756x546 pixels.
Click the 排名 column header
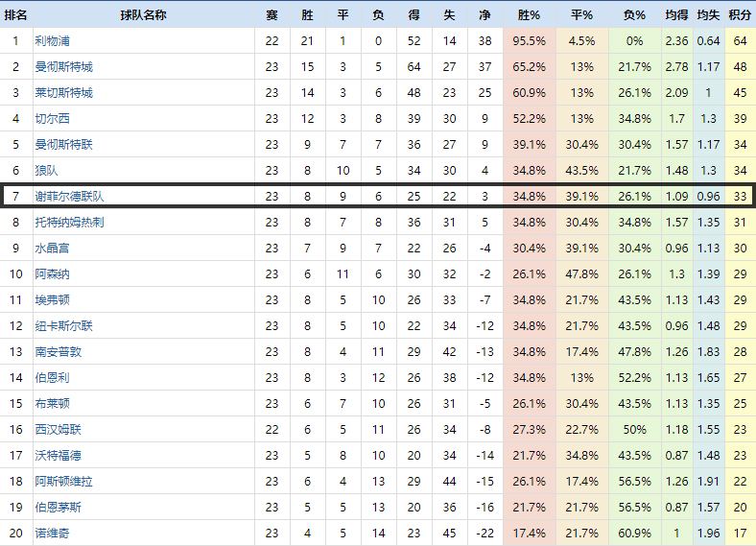[15, 15]
